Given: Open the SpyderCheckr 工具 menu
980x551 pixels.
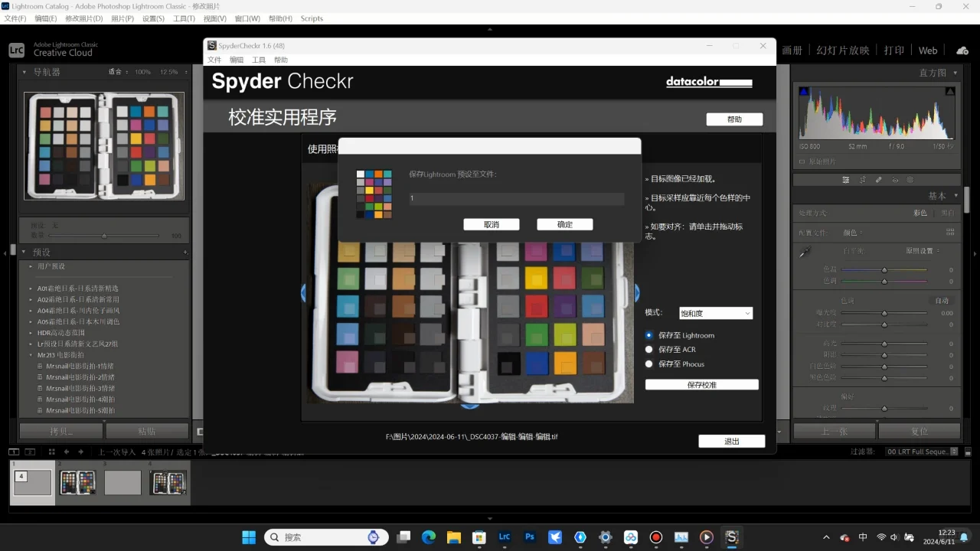Looking at the screenshot, I should pos(259,60).
